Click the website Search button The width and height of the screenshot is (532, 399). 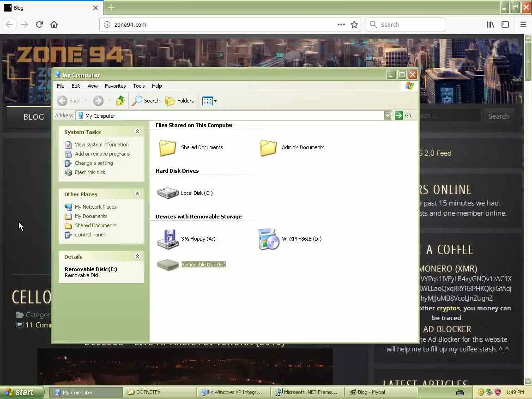pyautogui.click(x=498, y=116)
